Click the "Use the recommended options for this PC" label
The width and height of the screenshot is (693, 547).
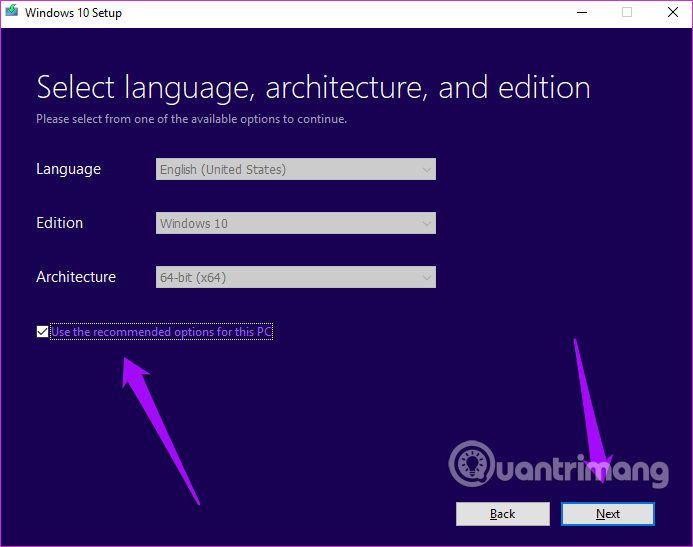(161, 332)
